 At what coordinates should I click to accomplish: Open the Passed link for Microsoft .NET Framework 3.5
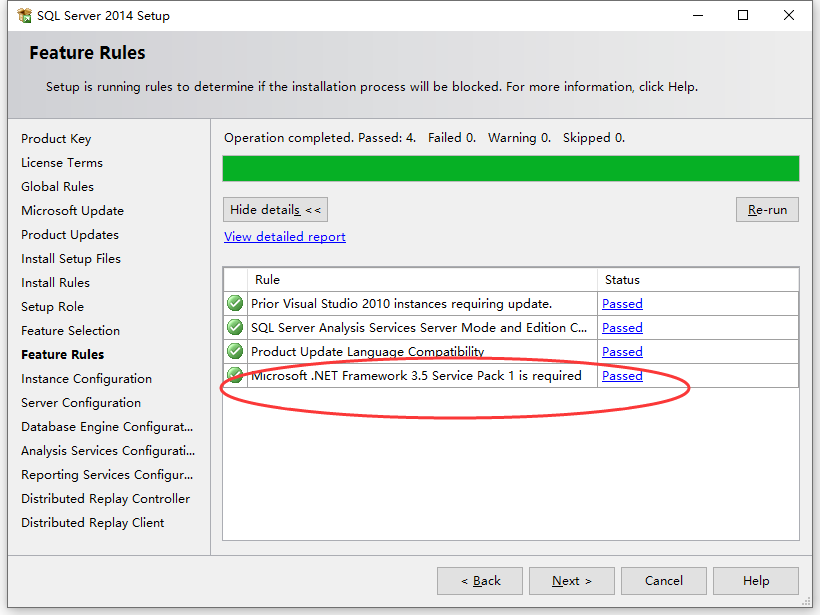(621, 375)
